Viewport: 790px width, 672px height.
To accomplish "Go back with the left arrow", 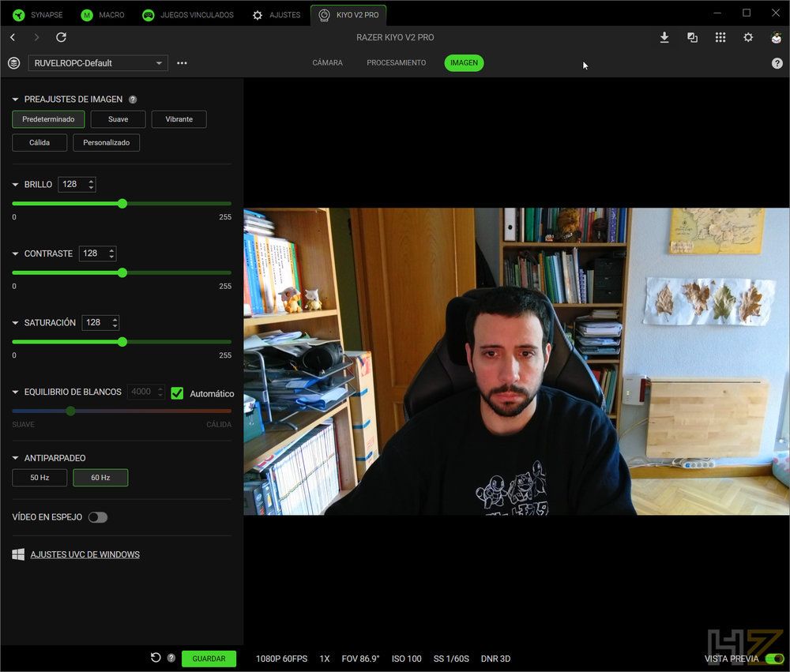I will tap(13, 37).
